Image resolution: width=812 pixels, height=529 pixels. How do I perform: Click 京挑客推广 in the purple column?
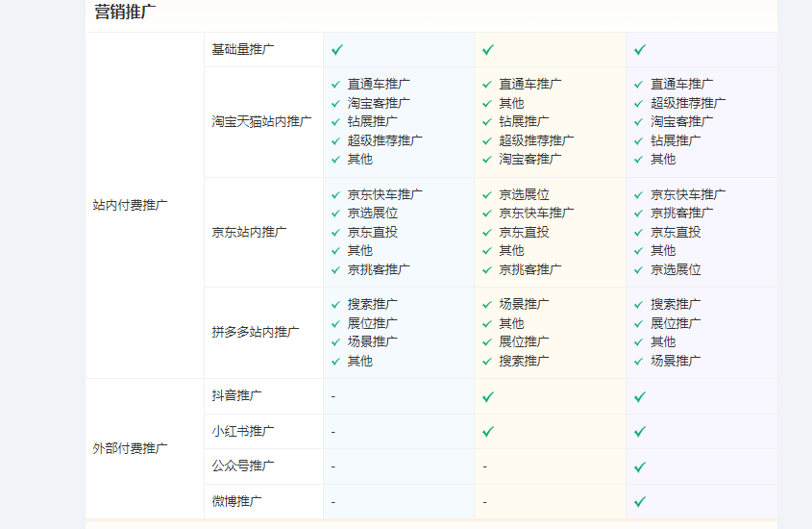tap(682, 213)
